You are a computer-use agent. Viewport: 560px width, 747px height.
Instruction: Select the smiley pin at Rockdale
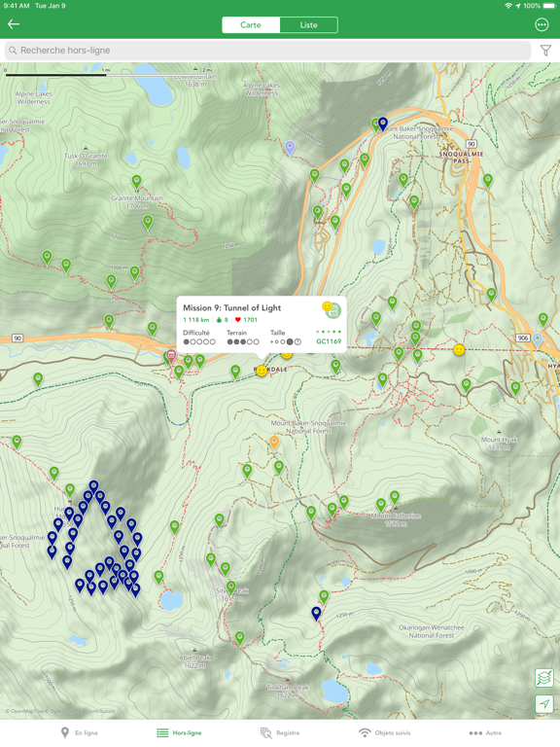(262, 371)
